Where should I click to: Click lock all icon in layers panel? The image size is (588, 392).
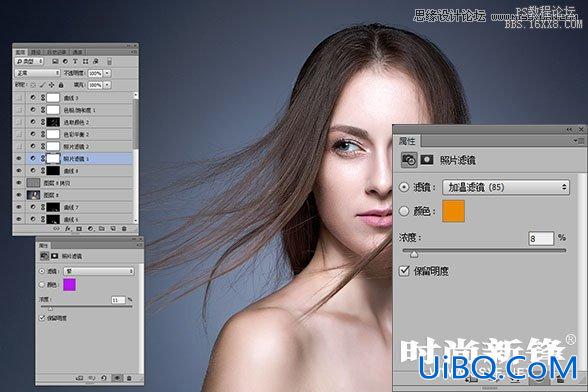[x=61, y=85]
